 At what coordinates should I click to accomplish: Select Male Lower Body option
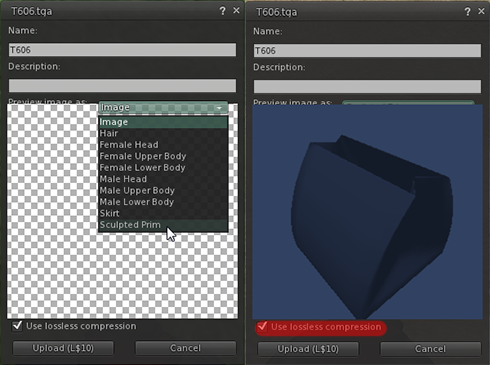163,202
